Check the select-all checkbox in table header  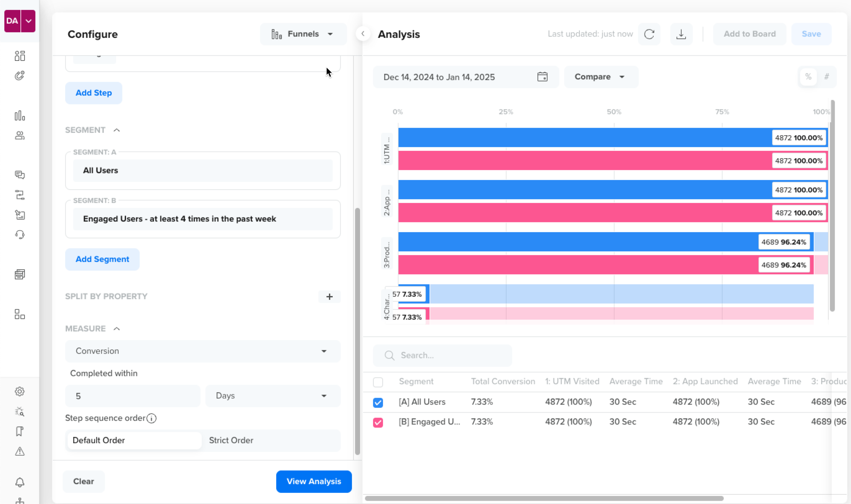378,382
